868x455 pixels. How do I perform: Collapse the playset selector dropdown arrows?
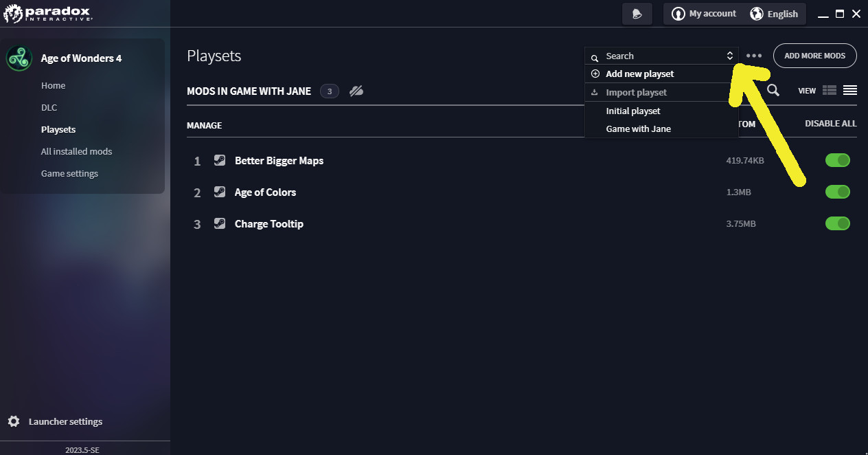point(730,56)
